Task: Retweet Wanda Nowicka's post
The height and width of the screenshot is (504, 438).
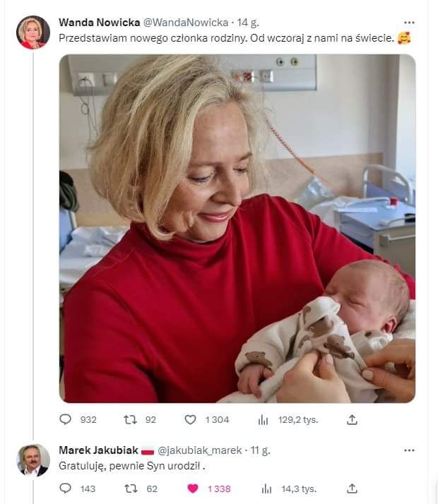Action: pyautogui.click(x=130, y=419)
